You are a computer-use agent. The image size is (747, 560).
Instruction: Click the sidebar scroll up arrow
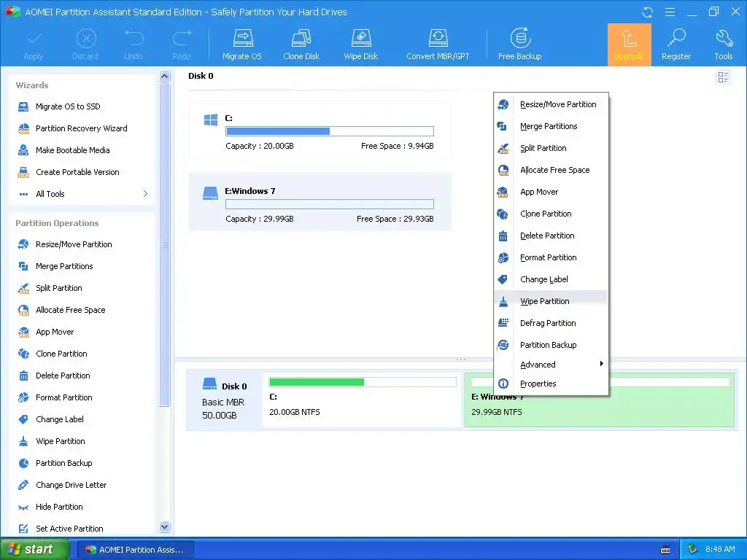coord(164,76)
